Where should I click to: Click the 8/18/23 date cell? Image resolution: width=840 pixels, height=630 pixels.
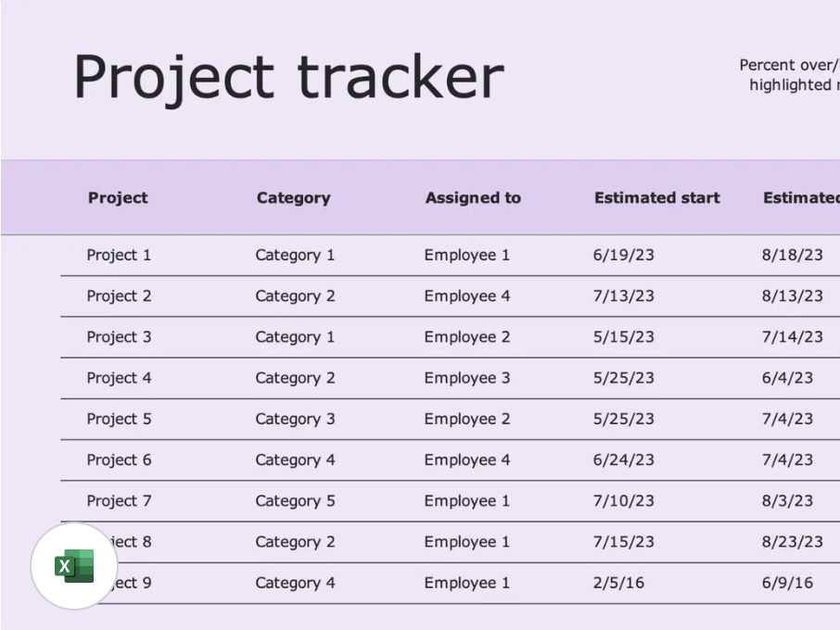(x=792, y=255)
